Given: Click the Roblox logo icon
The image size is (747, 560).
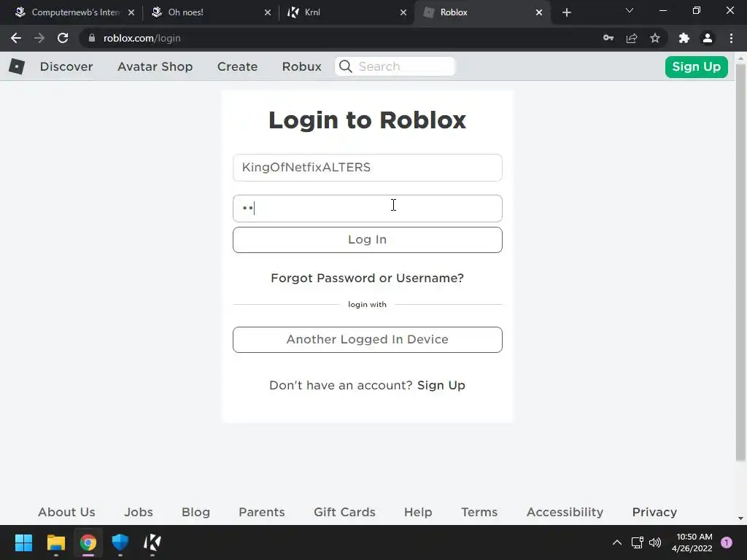Looking at the screenshot, I should point(17,66).
